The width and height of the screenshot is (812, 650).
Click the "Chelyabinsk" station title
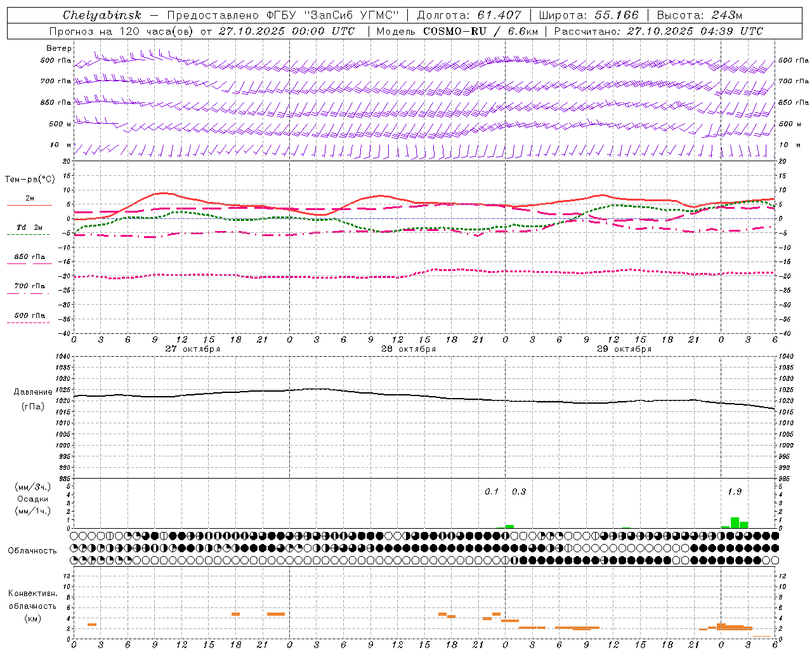(x=102, y=15)
